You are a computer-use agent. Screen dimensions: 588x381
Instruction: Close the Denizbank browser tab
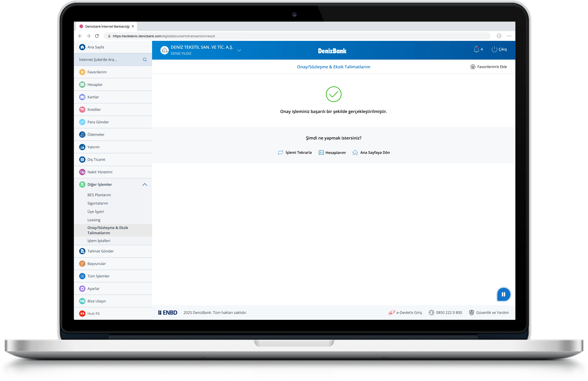click(133, 26)
